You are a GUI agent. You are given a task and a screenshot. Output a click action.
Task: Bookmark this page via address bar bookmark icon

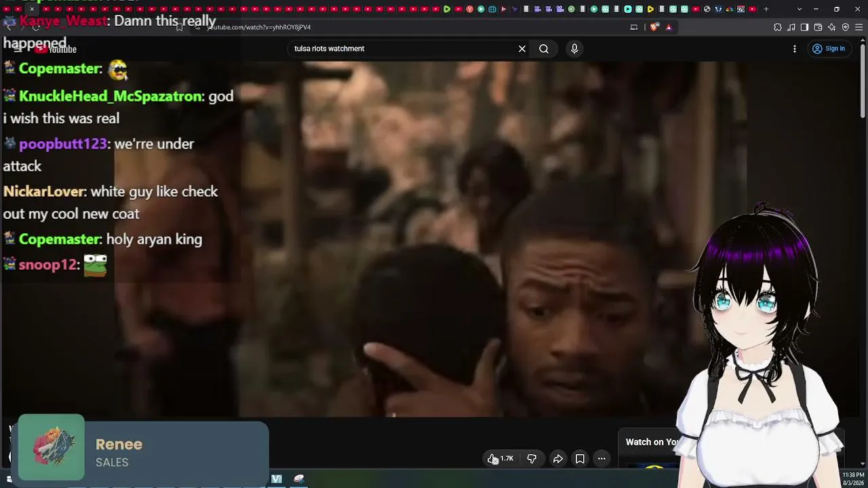[x=180, y=27]
